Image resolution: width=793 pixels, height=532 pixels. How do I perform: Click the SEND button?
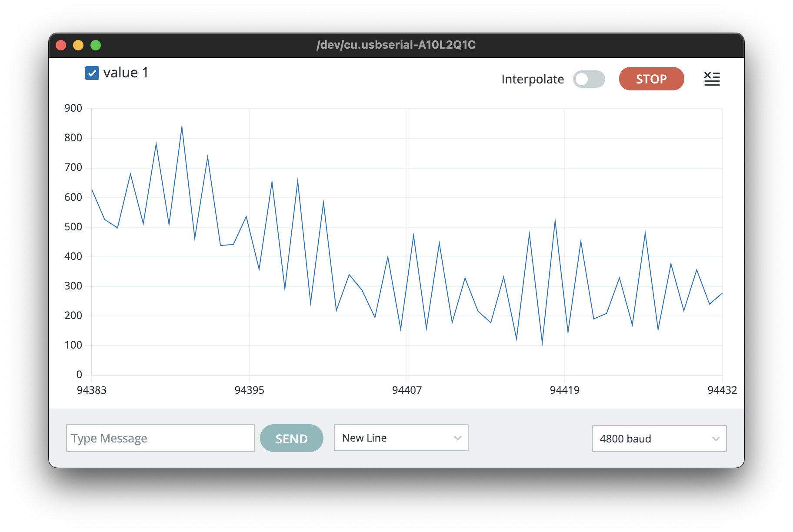pyautogui.click(x=291, y=438)
